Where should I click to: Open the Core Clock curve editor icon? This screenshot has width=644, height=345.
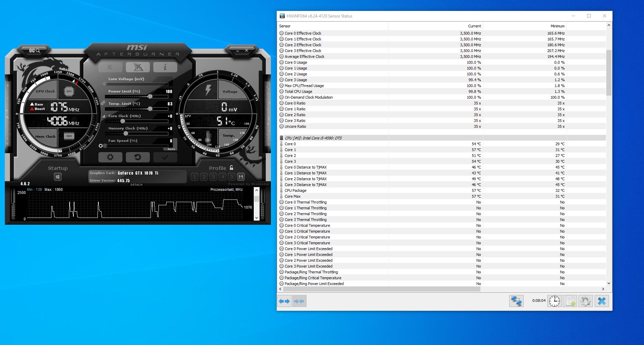[104, 116]
